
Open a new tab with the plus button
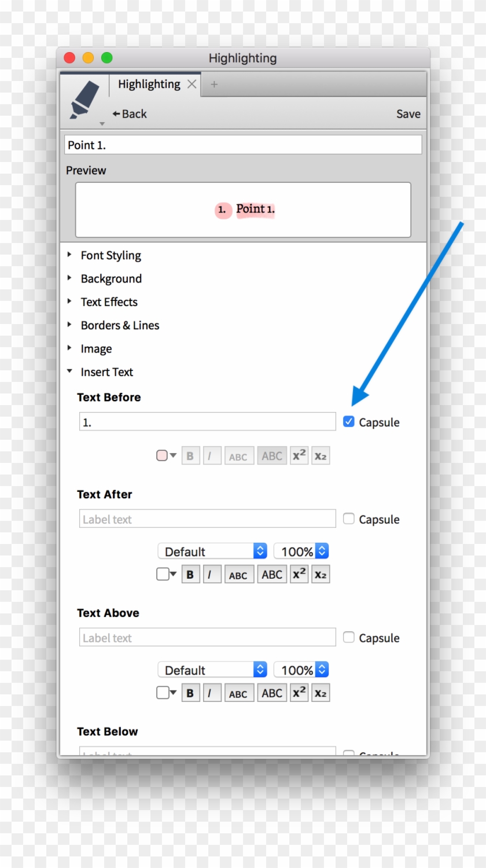(214, 84)
